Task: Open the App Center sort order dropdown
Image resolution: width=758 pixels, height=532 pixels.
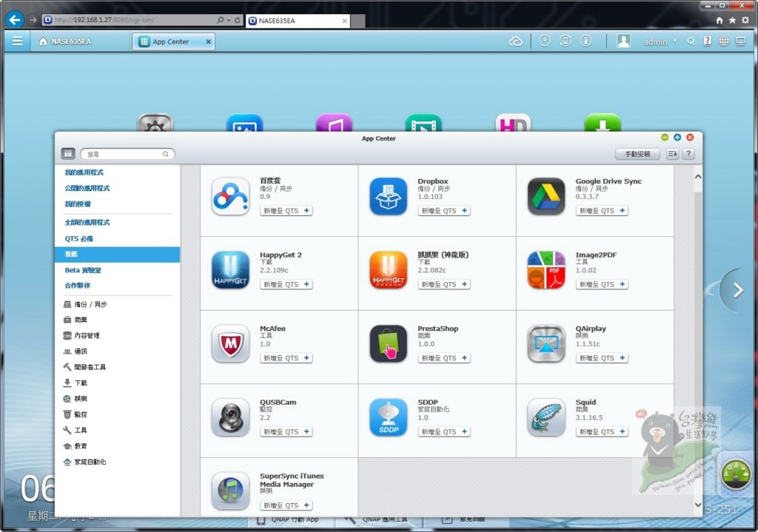Action: click(x=672, y=154)
